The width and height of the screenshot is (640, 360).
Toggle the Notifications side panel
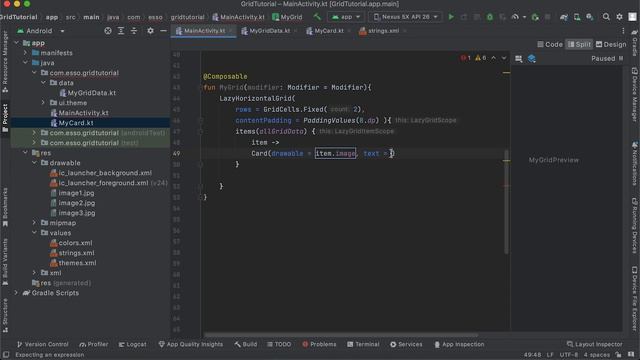pyautogui.click(x=635, y=163)
